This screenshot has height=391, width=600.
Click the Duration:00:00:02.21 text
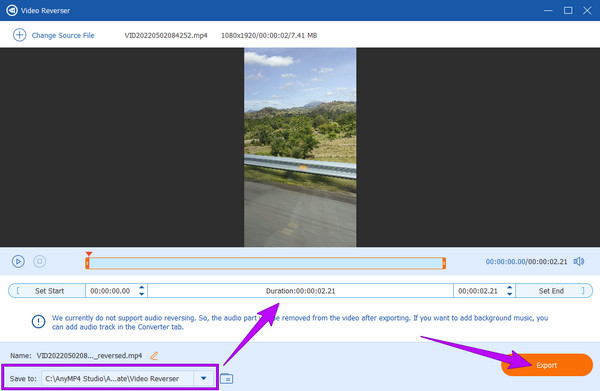click(x=300, y=291)
